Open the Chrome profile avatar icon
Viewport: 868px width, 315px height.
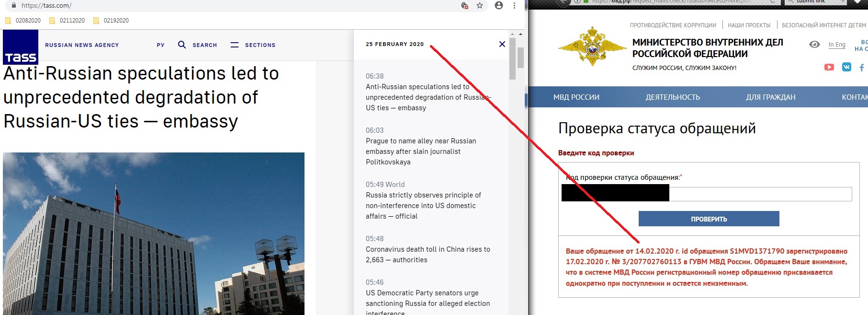point(498,6)
